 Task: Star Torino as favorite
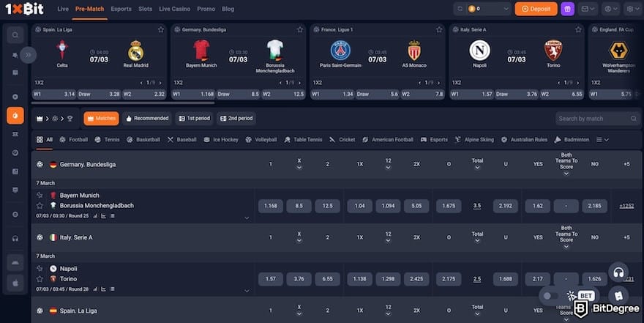[40, 278]
